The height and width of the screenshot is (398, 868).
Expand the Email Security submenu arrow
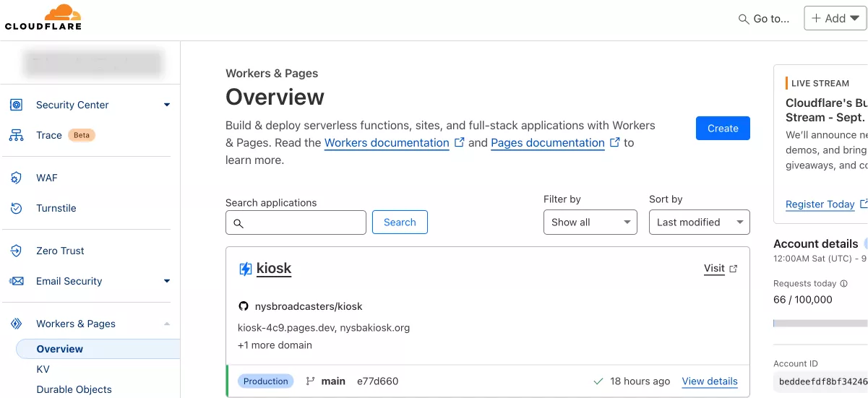(x=167, y=281)
